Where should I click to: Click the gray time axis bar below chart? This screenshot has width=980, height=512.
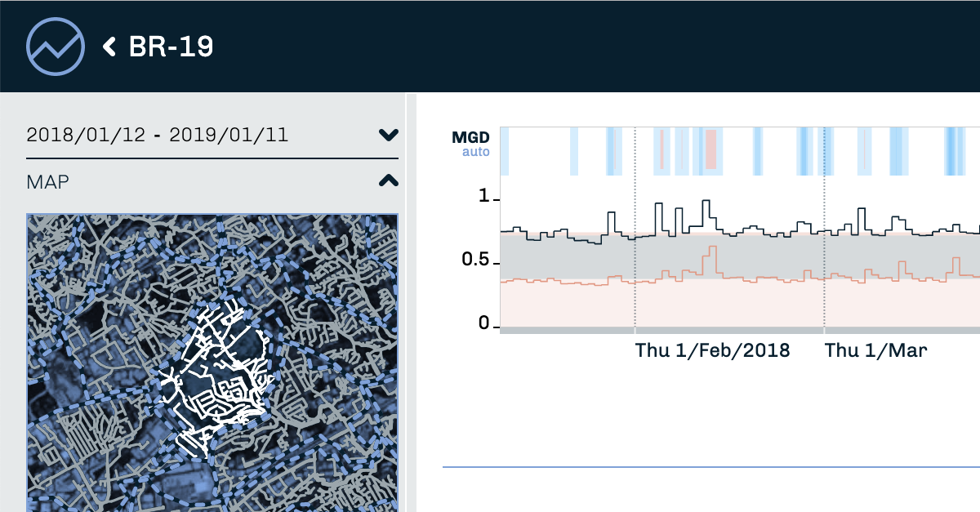pyautogui.click(x=735, y=331)
